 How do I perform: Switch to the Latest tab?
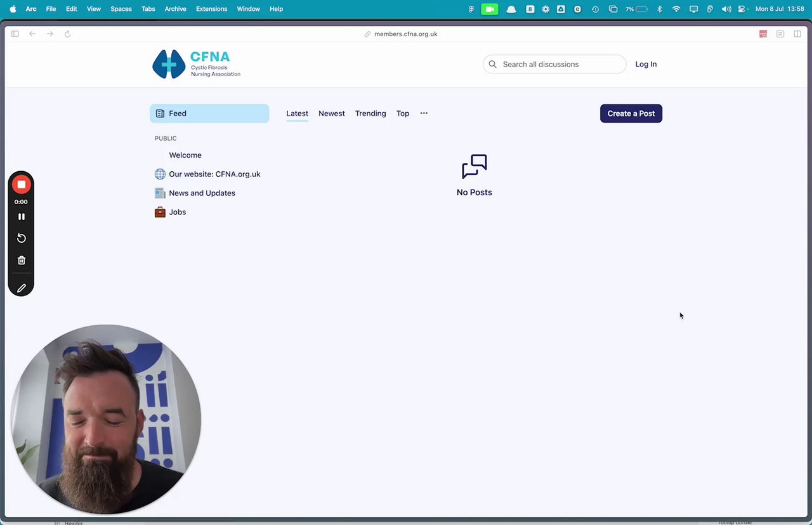pyautogui.click(x=297, y=113)
